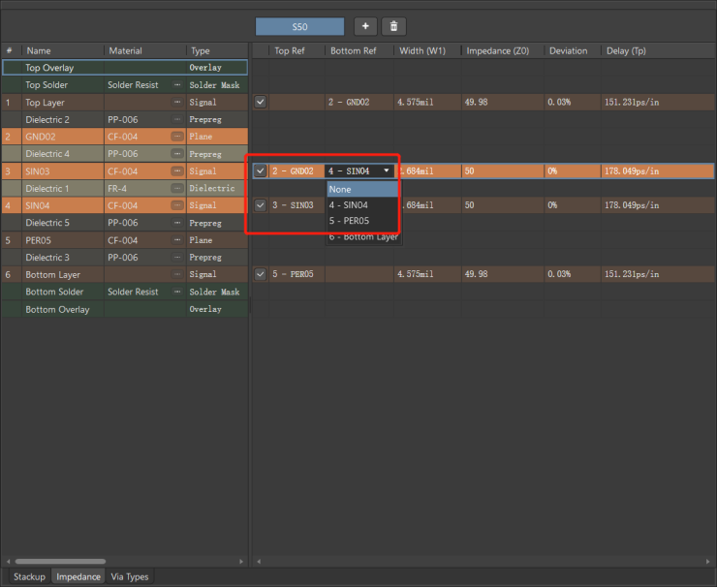Viewport: 717px width, 588px height.
Task: Click the ellipsis button on PER05 row
Action: click(176, 240)
